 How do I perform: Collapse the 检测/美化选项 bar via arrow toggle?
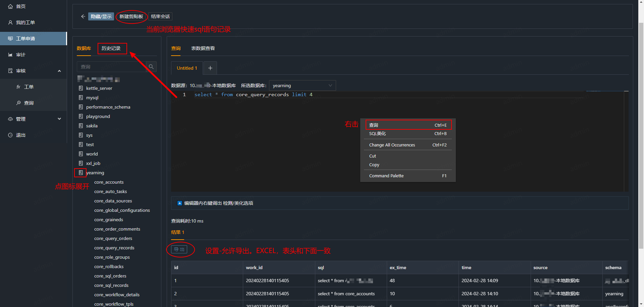(180, 203)
